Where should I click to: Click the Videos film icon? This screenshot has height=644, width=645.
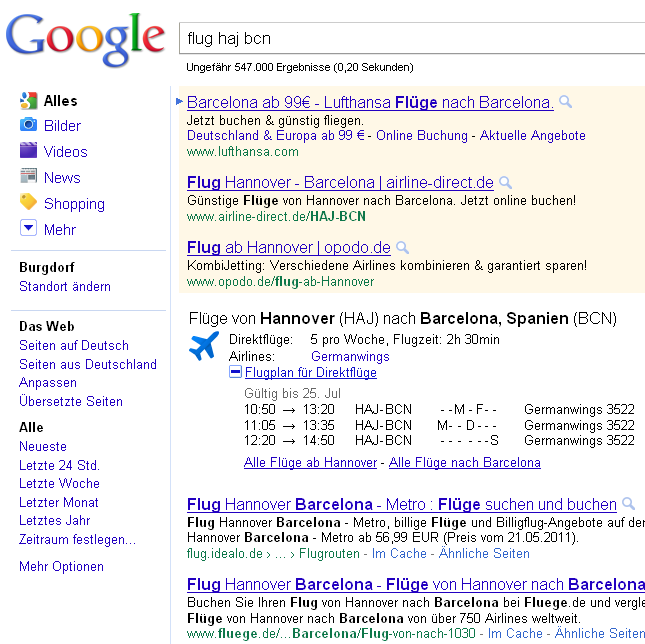click(28, 151)
